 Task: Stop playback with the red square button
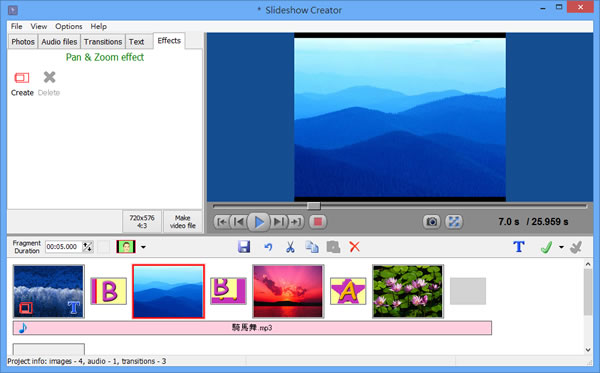(x=318, y=222)
